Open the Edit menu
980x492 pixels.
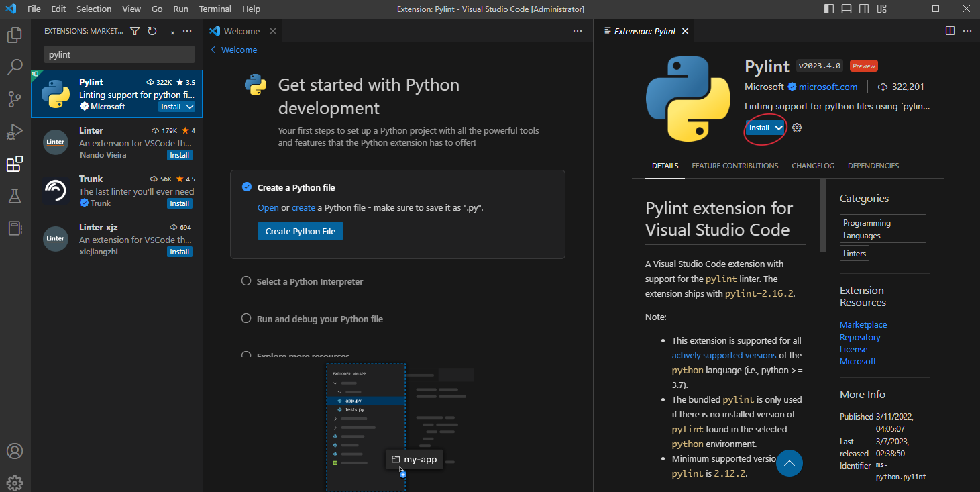pos(58,9)
